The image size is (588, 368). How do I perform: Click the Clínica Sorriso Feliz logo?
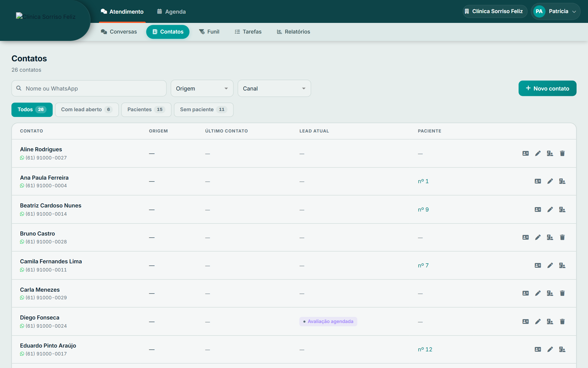(46, 17)
